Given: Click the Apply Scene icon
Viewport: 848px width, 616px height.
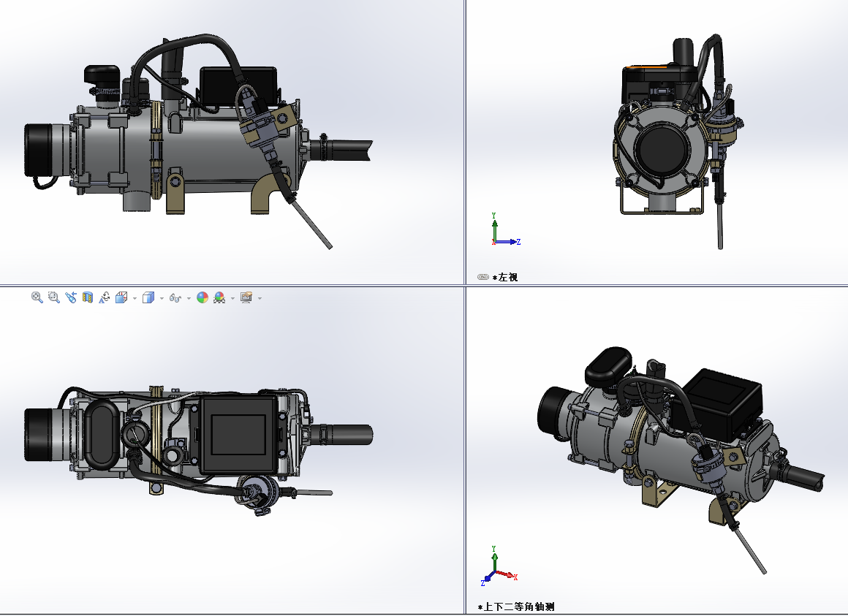Looking at the screenshot, I should click(219, 297).
